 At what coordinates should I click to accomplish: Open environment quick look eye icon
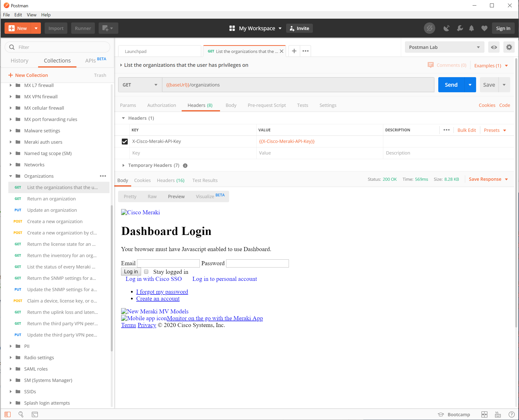click(494, 47)
